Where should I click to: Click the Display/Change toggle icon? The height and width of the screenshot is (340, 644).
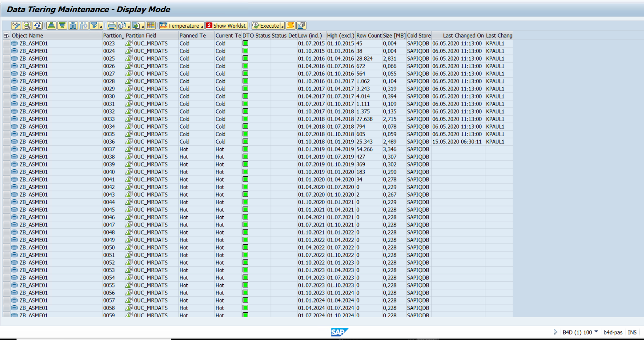(x=16, y=26)
